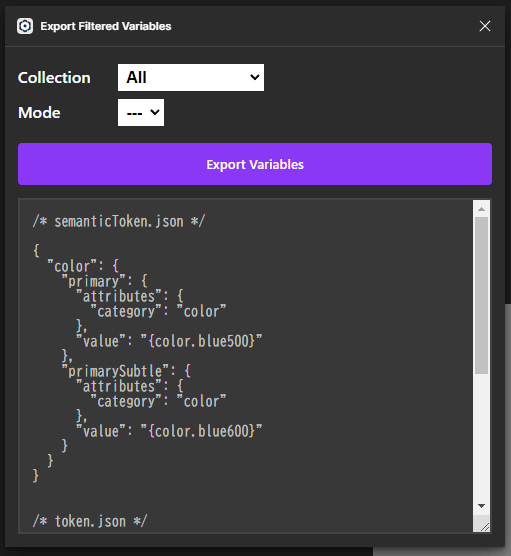Click the semanticToken.json comment line
The height and width of the screenshot is (556, 511).
119,221
